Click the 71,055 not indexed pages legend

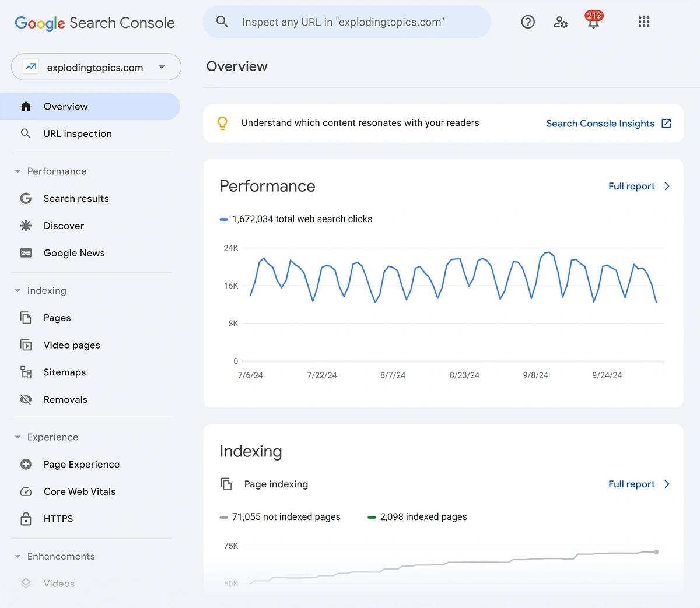click(x=280, y=517)
